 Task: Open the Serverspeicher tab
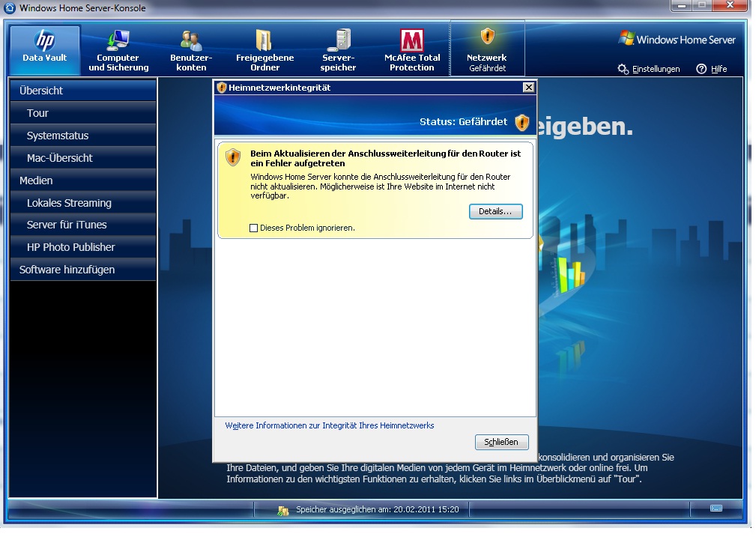tap(338, 50)
